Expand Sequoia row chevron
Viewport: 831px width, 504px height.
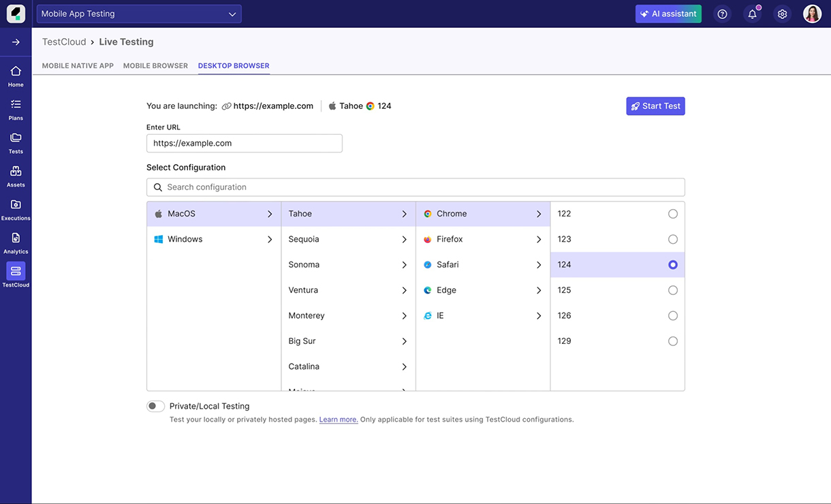(404, 239)
